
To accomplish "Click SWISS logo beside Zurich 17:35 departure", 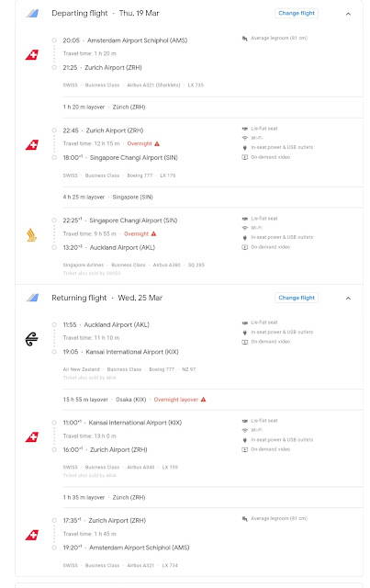I will [32, 535].
